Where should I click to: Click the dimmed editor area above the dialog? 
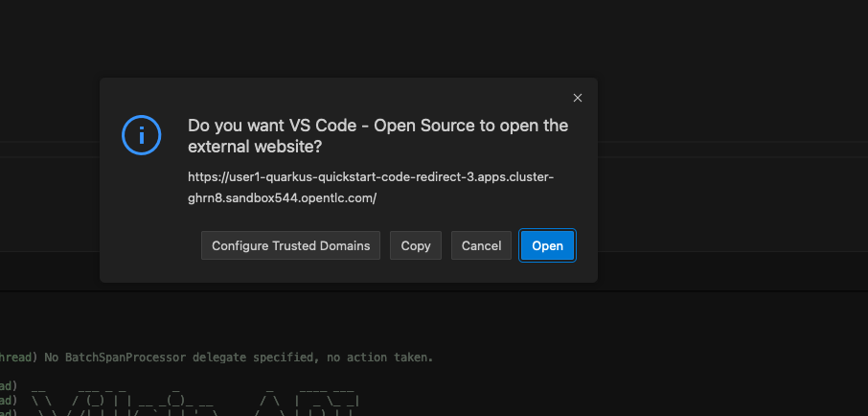click(434, 38)
